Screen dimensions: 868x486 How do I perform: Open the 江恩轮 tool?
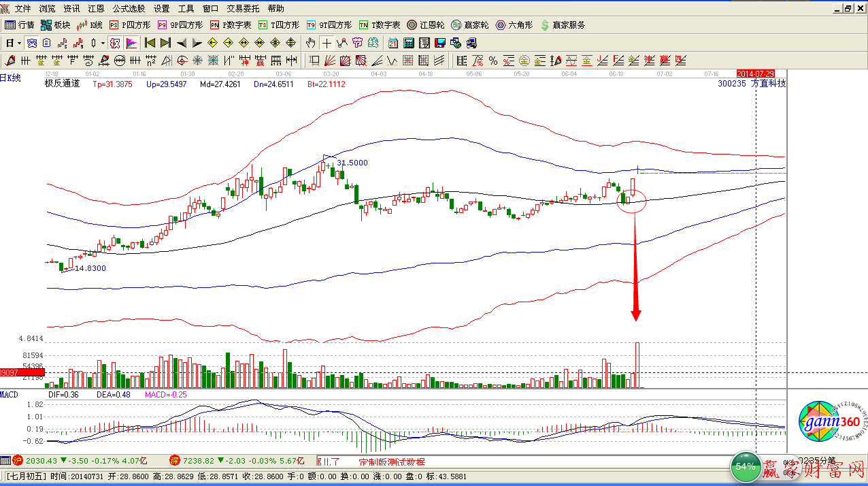[x=425, y=25]
